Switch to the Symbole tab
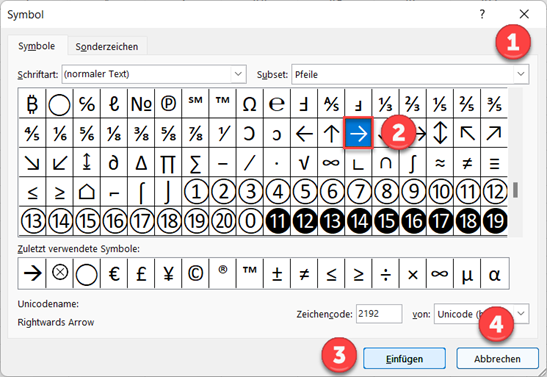Screen dimensions: 547x377 [x=37, y=46]
